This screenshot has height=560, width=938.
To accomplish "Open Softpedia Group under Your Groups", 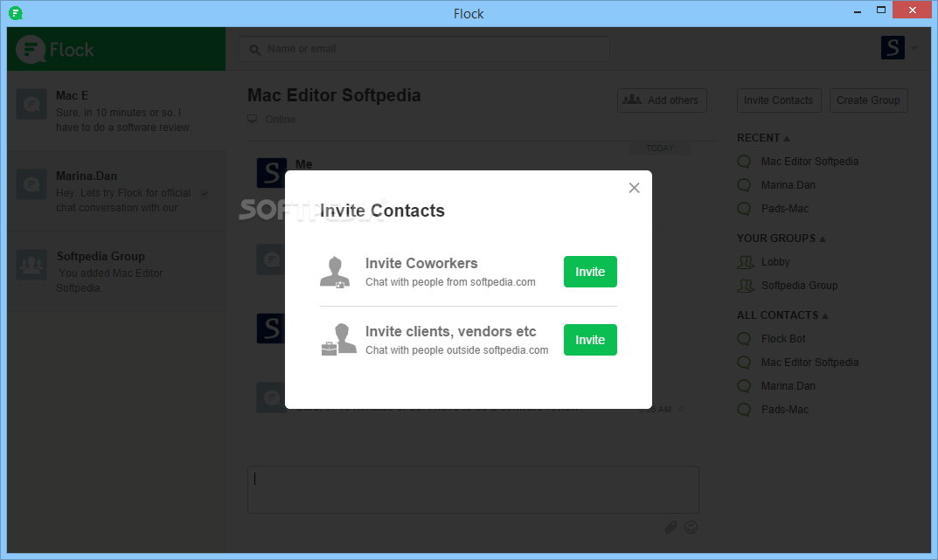I will point(799,286).
